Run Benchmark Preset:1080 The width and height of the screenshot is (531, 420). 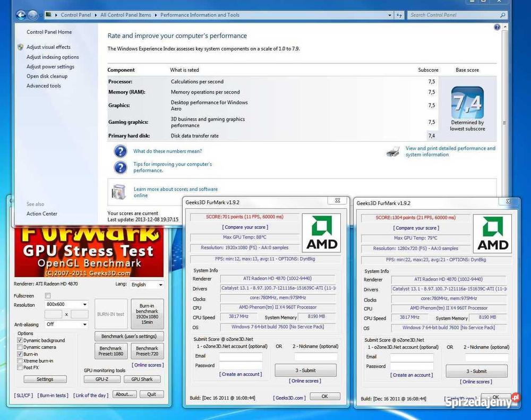coord(111,351)
